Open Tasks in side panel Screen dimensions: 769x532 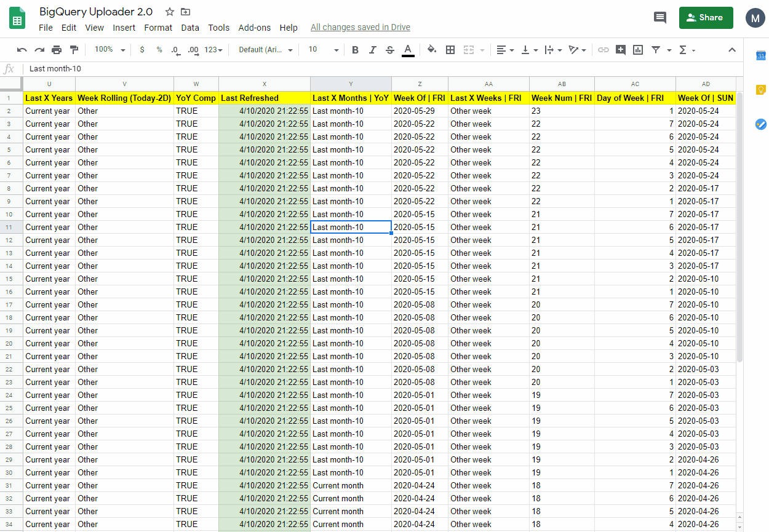point(760,124)
